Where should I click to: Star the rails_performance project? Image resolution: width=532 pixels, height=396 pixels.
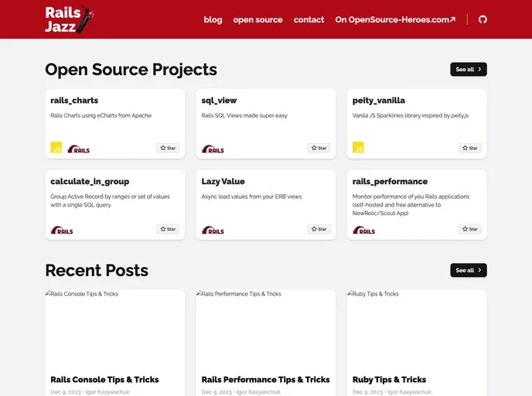point(470,229)
